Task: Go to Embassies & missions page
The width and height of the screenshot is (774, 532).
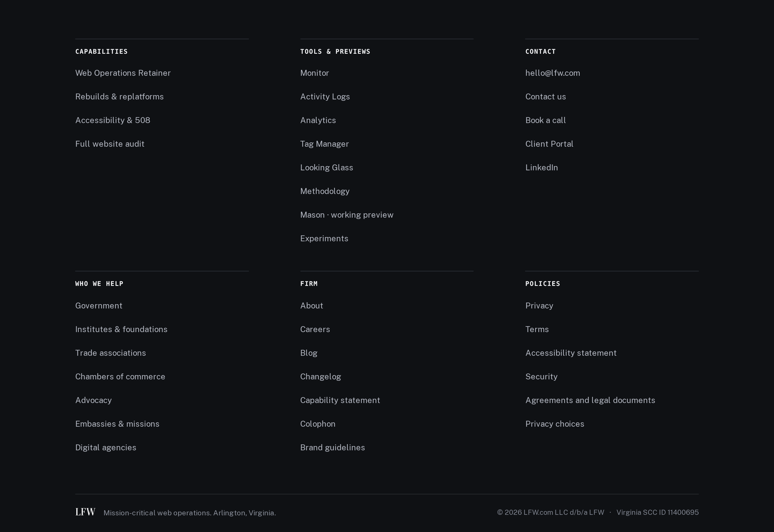Action: [117, 424]
